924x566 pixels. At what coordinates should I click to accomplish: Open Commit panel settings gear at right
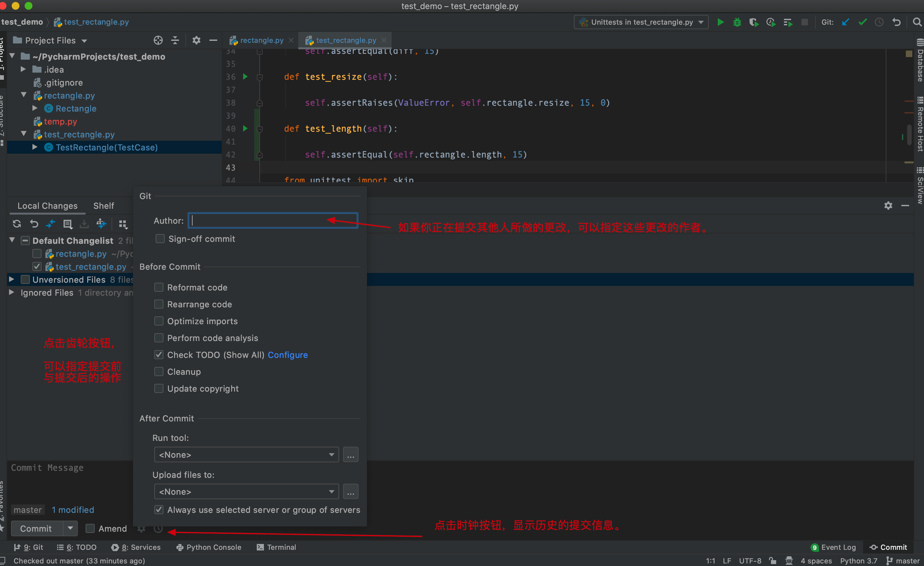[888, 206]
